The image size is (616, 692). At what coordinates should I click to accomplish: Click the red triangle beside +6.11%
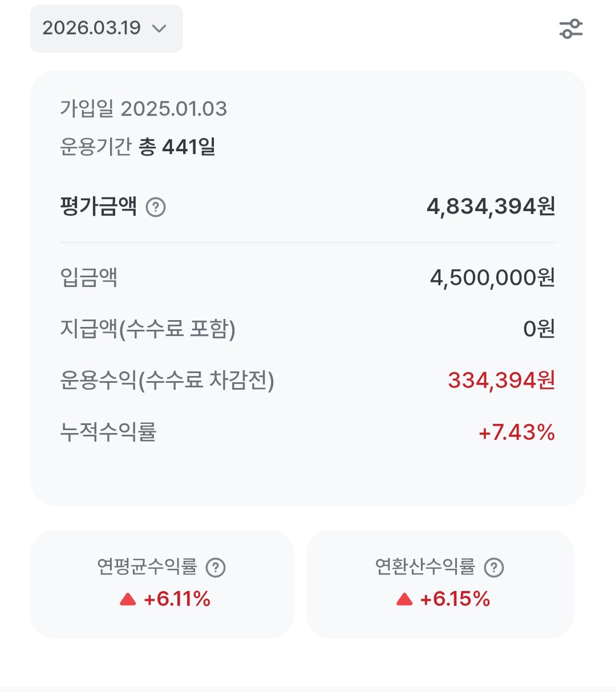pos(128,599)
